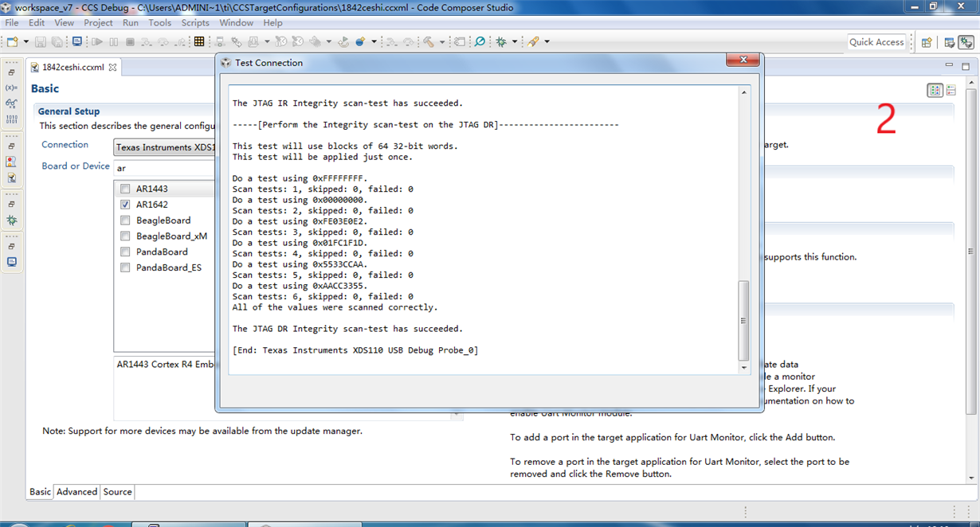Open the Console monitor view in sidebar
Viewport: 980px width, 527px height.
pyautogui.click(x=11, y=262)
